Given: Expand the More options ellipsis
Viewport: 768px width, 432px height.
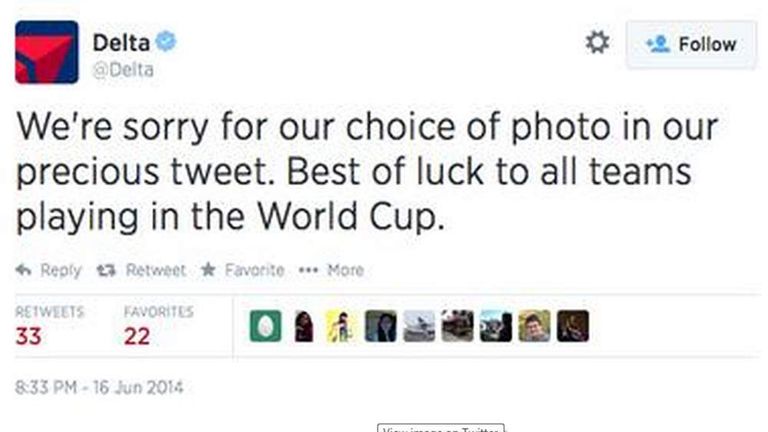Looking at the screenshot, I should click(309, 270).
